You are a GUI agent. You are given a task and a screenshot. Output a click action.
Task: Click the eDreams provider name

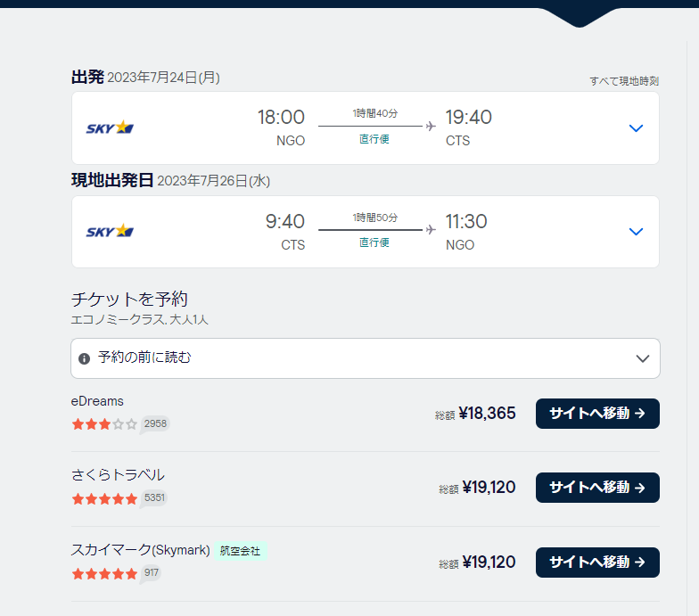97,401
